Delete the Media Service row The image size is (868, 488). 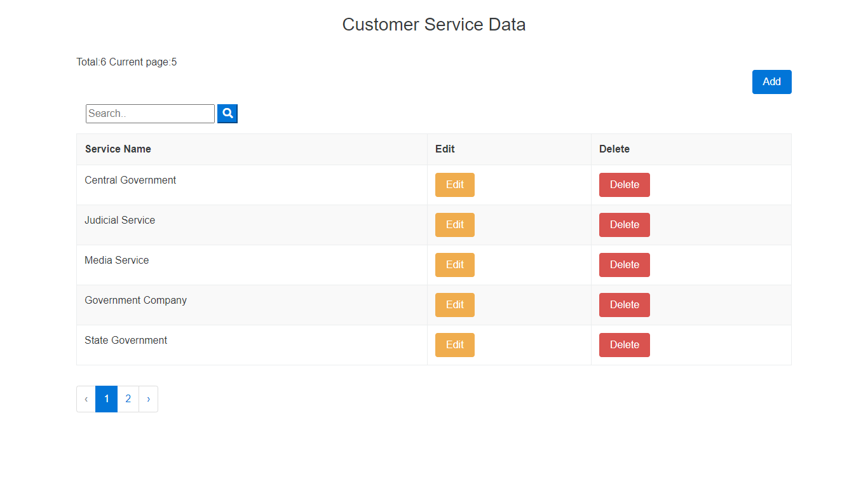point(624,265)
